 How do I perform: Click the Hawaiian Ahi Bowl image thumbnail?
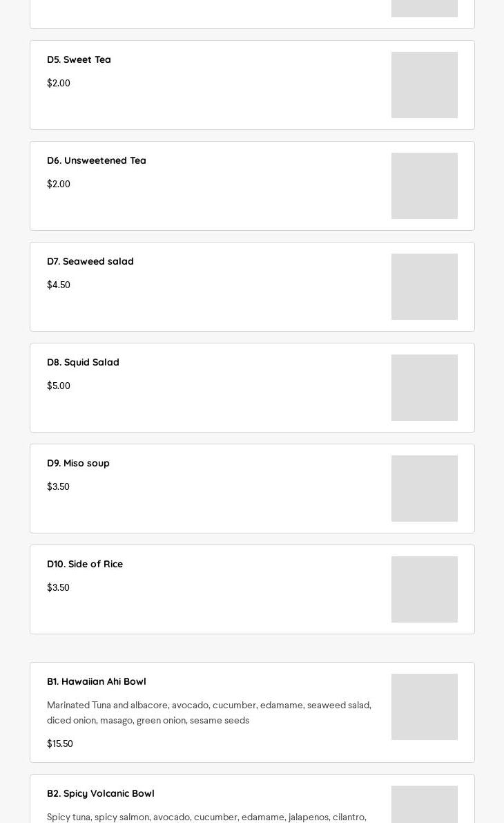point(424,707)
